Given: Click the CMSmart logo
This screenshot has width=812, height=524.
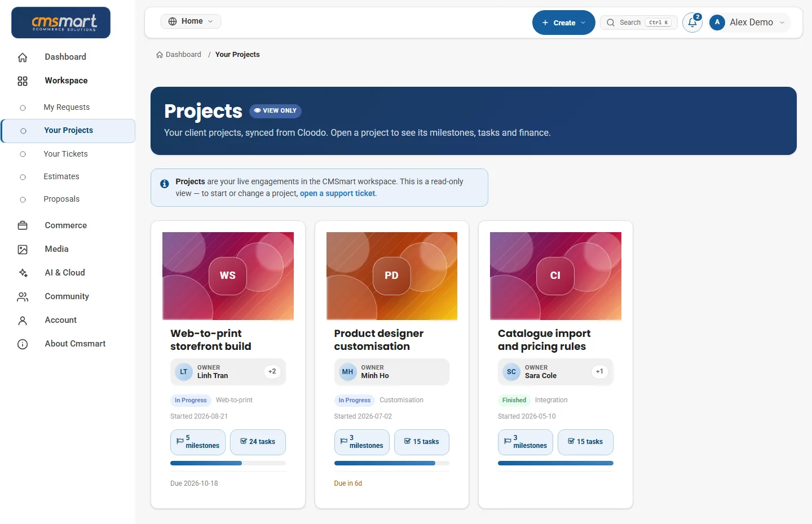Looking at the screenshot, I should pyautogui.click(x=61, y=23).
